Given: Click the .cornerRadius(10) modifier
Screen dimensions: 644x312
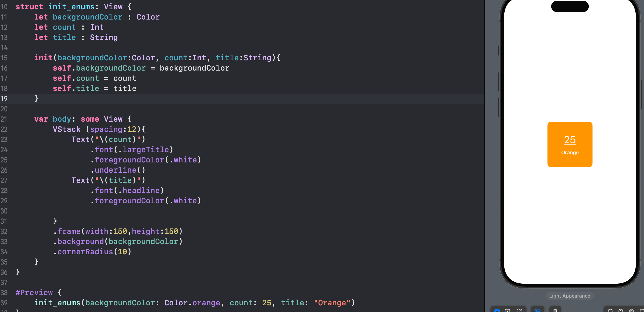Looking at the screenshot, I should 92,252.
